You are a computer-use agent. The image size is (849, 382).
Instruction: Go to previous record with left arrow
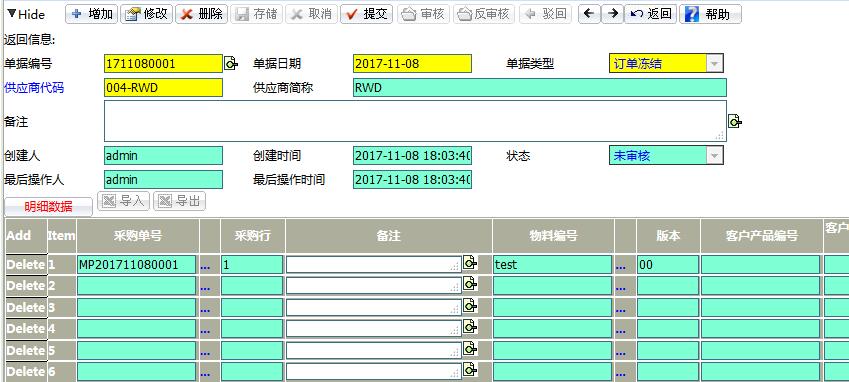pos(589,14)
